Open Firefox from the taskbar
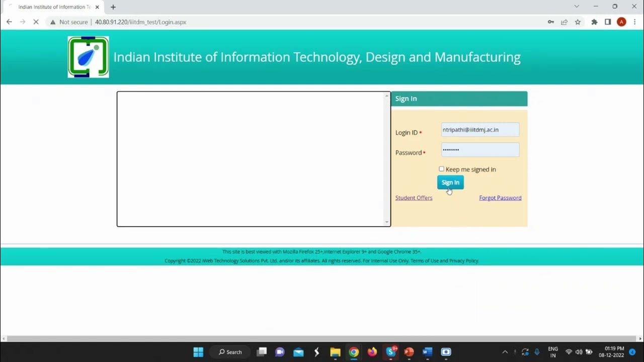 click(372, 352)
